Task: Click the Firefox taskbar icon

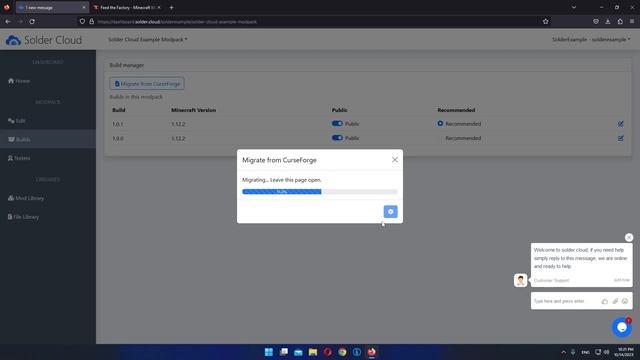Action: [371, 352]
